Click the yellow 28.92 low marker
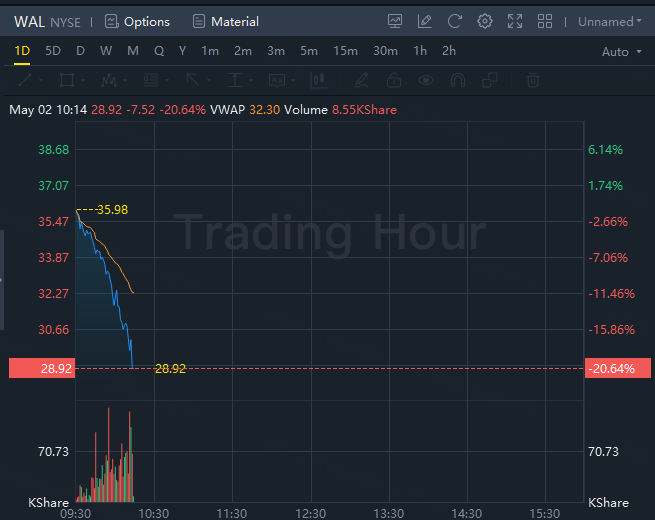 pyautogui.click(x=170, y=368)
